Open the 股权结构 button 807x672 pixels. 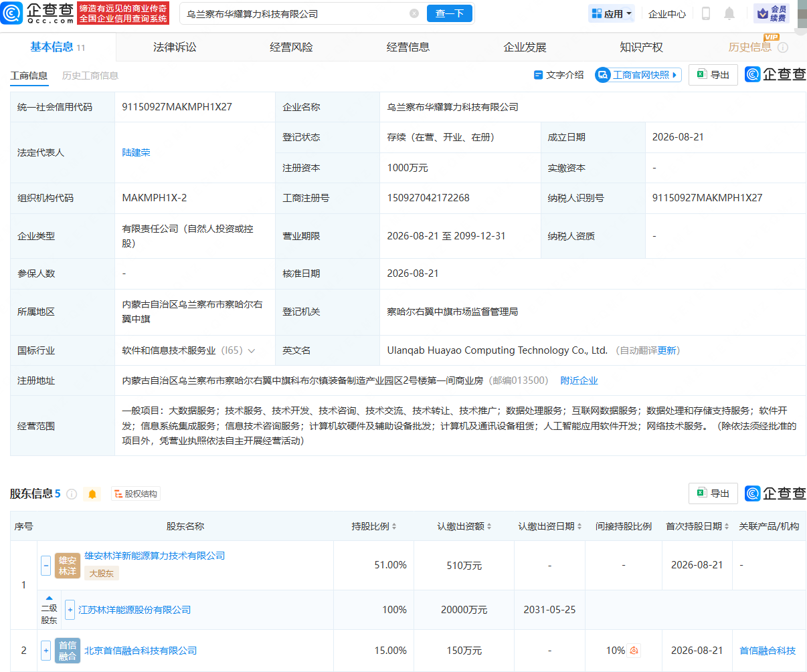[x=136, y=494]
